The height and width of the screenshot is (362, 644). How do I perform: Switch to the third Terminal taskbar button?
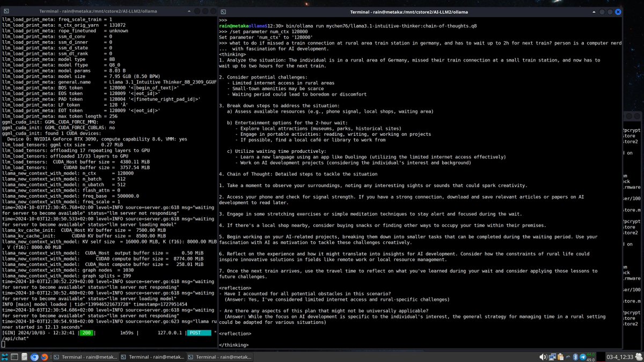219,357
